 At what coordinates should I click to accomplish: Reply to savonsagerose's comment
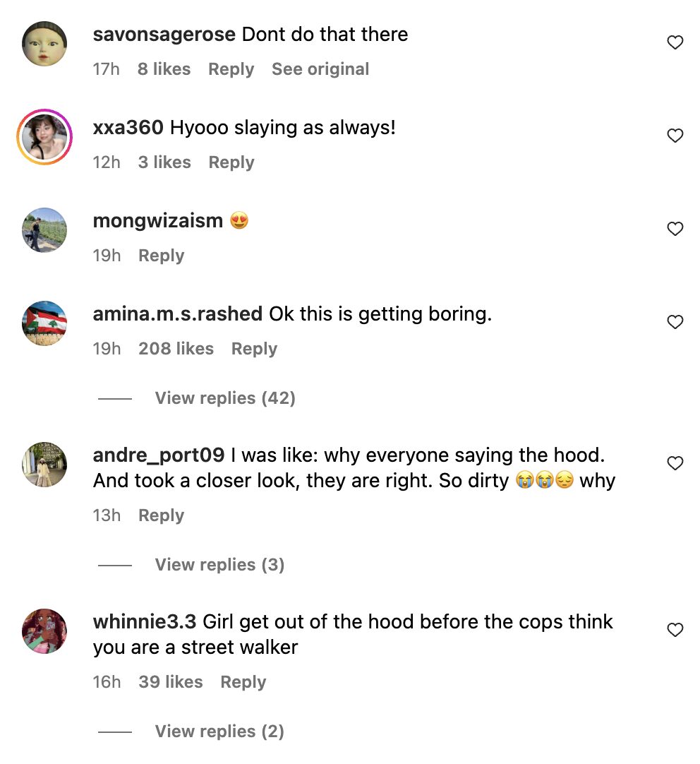[x=231, y=69]
